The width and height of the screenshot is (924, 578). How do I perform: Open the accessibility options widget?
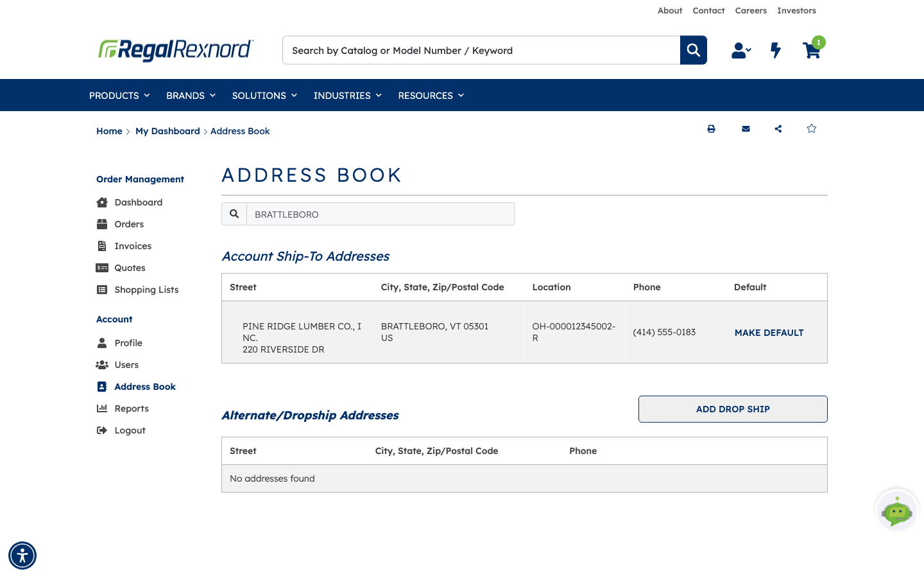(22, 556)
